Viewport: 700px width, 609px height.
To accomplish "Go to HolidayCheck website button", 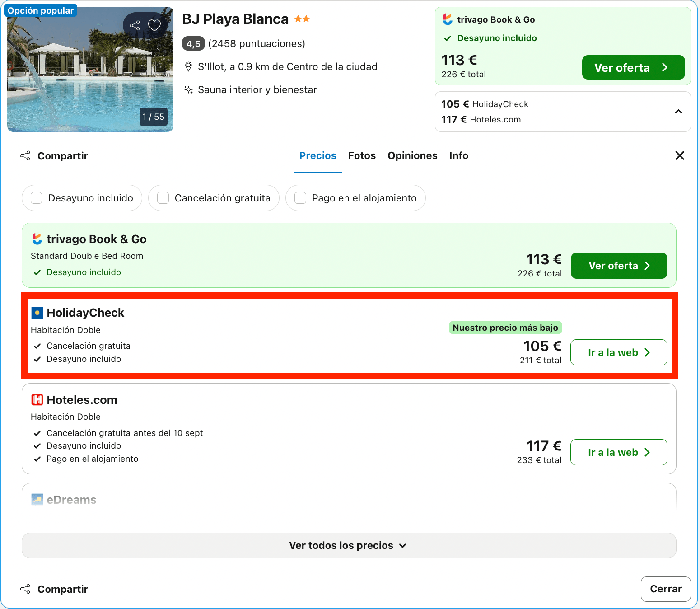I will pyautogui.click(x=619, y=352).
